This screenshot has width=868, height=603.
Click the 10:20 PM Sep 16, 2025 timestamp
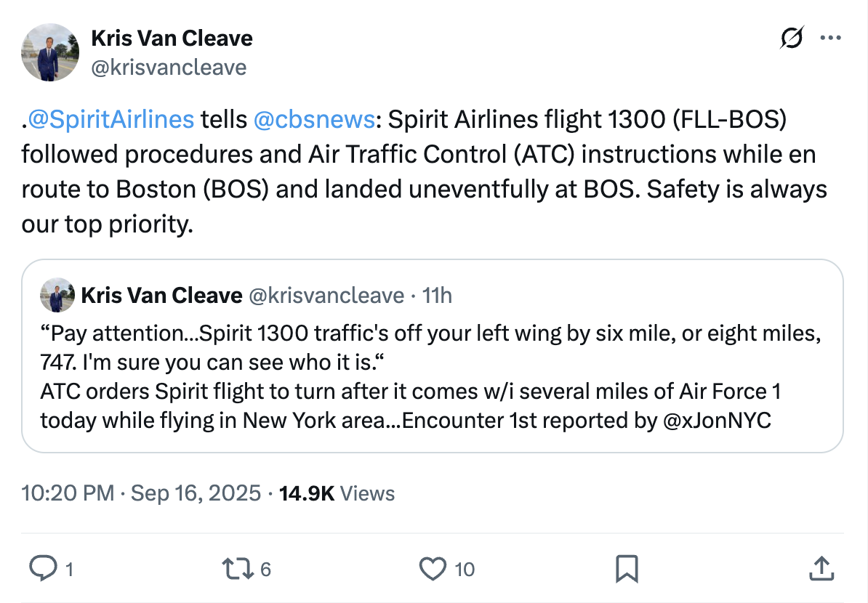(141, 493)
